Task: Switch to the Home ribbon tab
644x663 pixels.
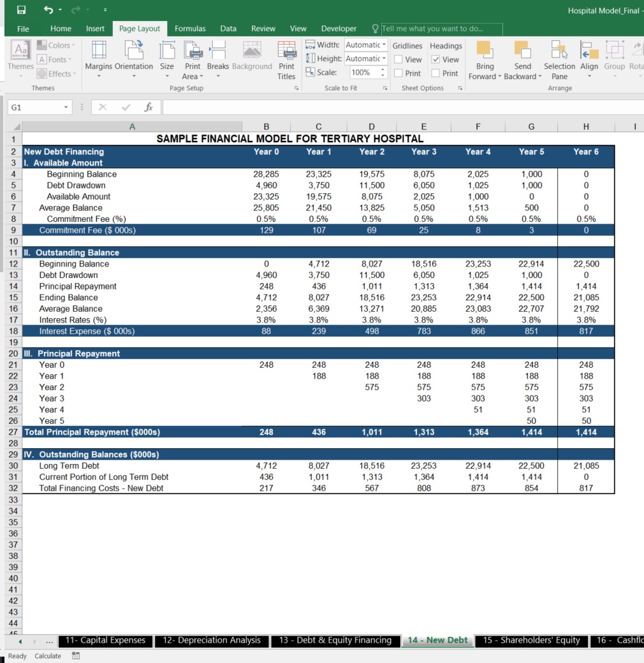Action: [x=61, y=29]
